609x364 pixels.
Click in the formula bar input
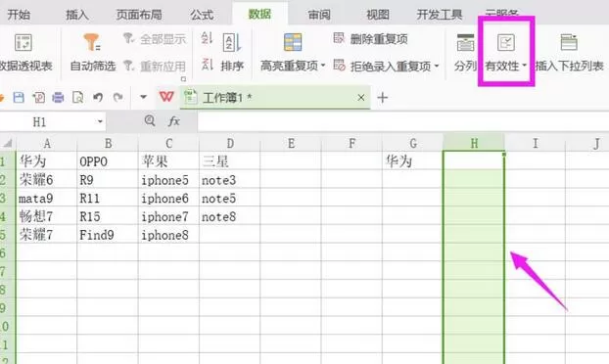coord(403,122)
